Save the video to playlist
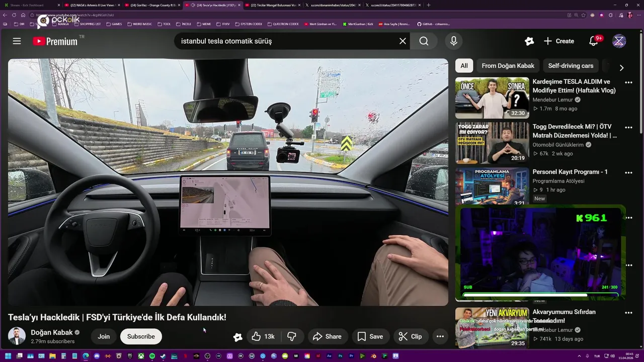 (x=370, y=336)
